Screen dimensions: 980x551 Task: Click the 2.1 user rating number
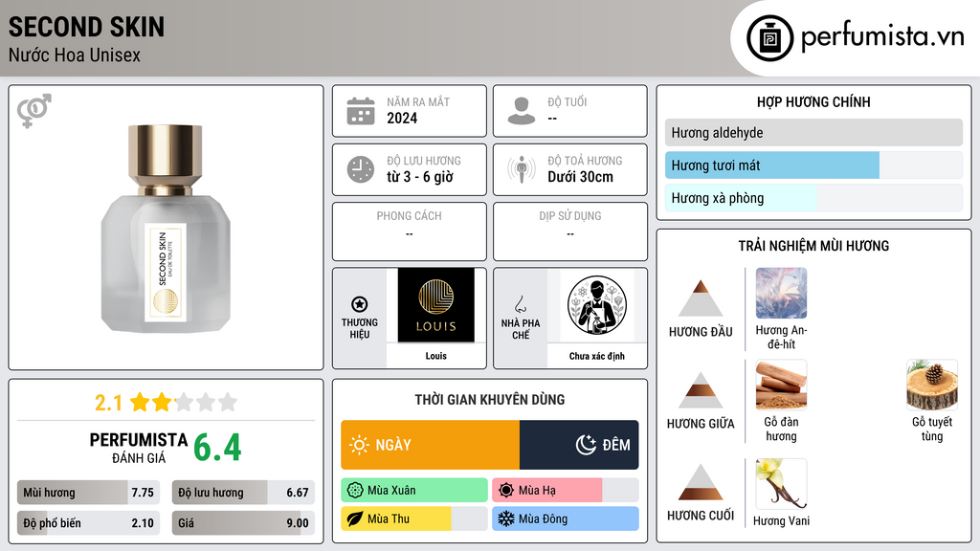[108, 403]
